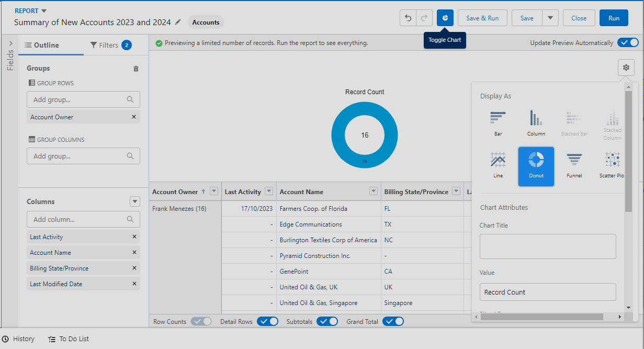Remove the Last Activity column
This screenshot has width=644, height=349.
[134, 237]
